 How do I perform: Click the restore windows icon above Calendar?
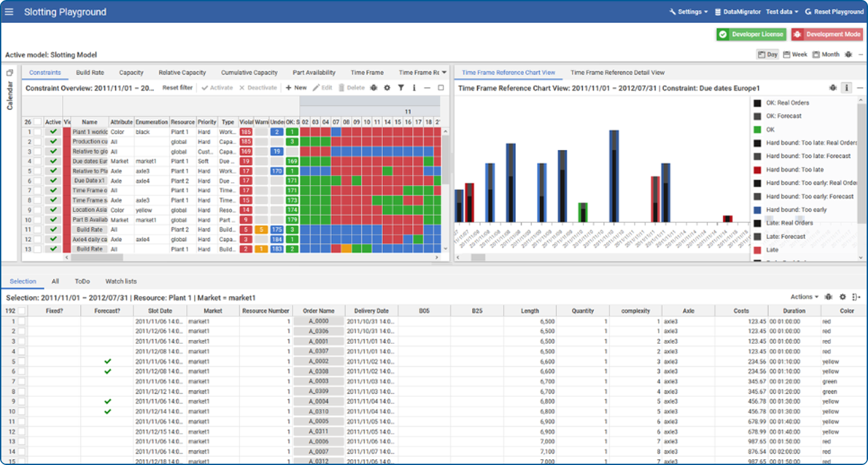10,73
